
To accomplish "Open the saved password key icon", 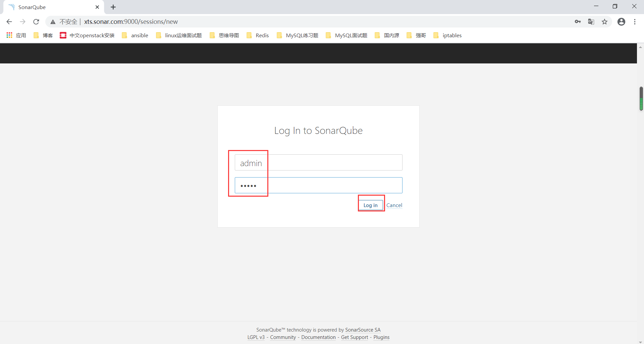I will pos(578,22).
